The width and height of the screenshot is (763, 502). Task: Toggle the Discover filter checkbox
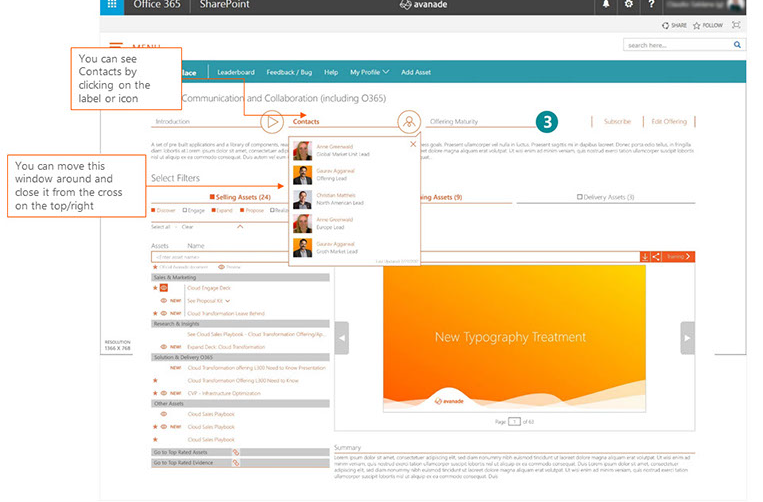(x=154, y=211)
